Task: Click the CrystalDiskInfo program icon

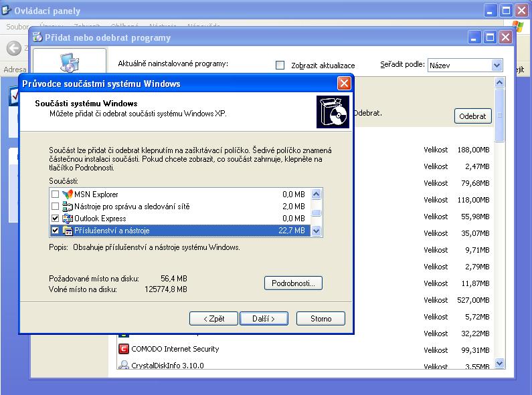Action: [124, 365]
